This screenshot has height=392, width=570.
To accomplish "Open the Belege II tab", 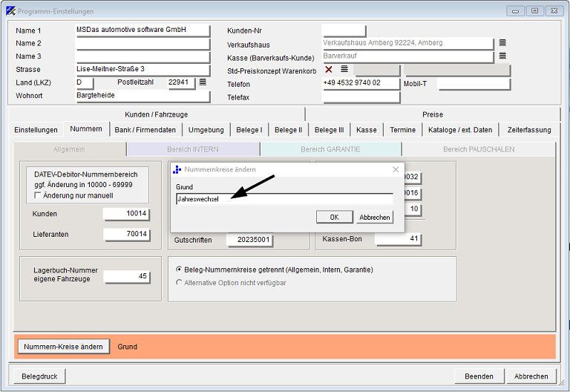I will tap(288, 130).
